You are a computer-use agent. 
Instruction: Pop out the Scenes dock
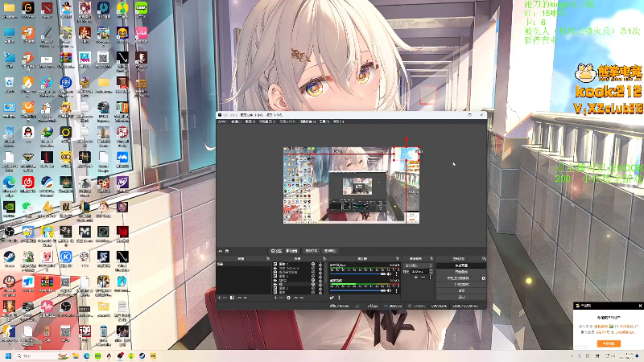[268, 258]
